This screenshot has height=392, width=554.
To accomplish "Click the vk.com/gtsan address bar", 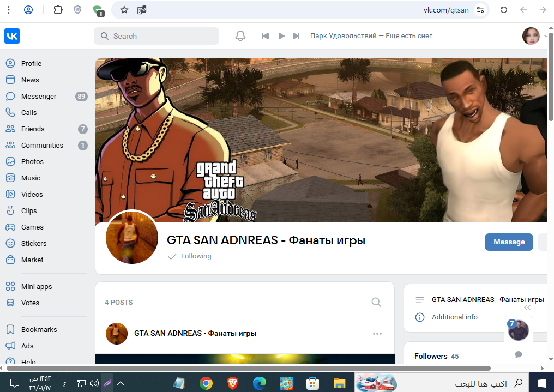I will point(446,10).
